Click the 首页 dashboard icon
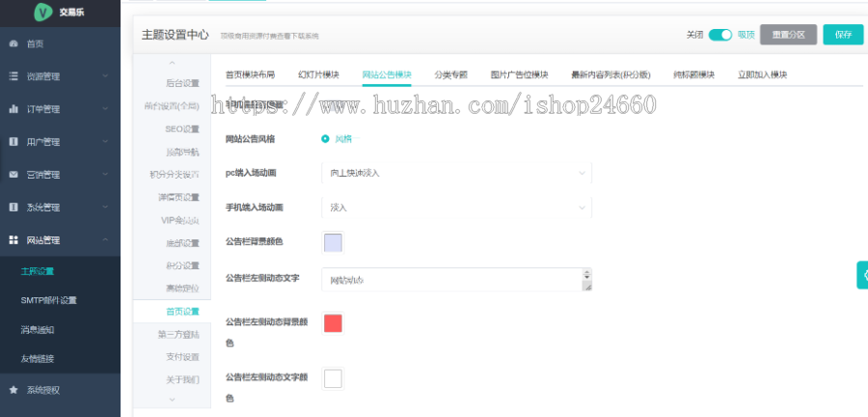This screenshot has height=417, width=868. [14, 43]
